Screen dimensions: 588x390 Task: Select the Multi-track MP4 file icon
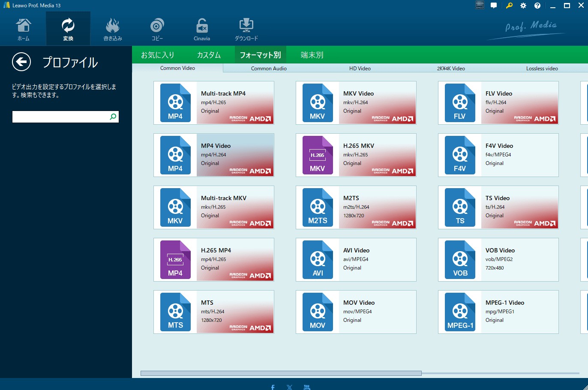click(x=175, y=103)
